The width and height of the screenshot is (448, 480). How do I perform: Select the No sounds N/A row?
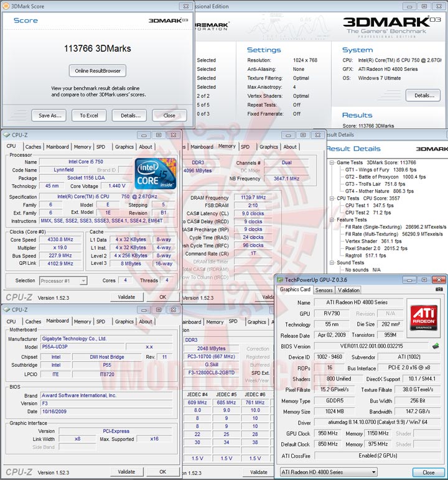point(363,270)
